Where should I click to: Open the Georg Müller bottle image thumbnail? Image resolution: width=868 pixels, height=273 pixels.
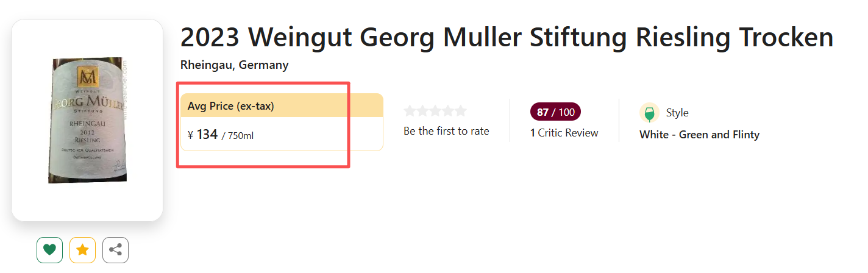pos(87,120)
